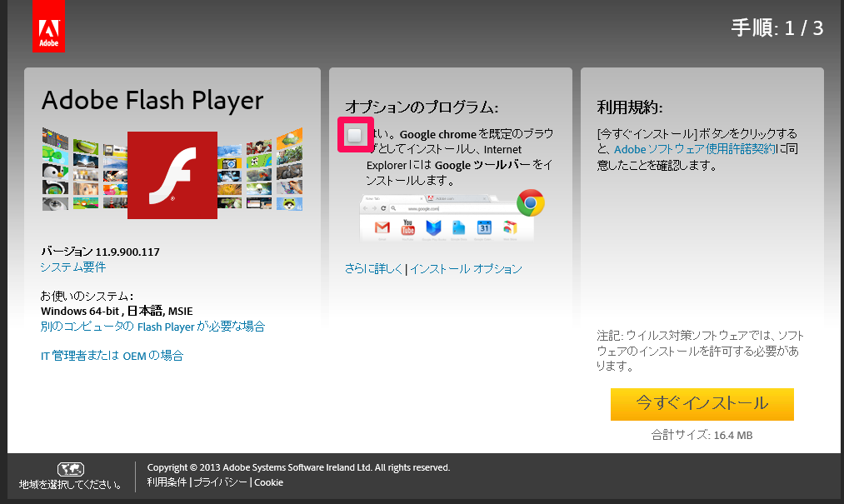844x504 pixels.
Task: Open the システム要件 link
Action: tap(73, 267)
